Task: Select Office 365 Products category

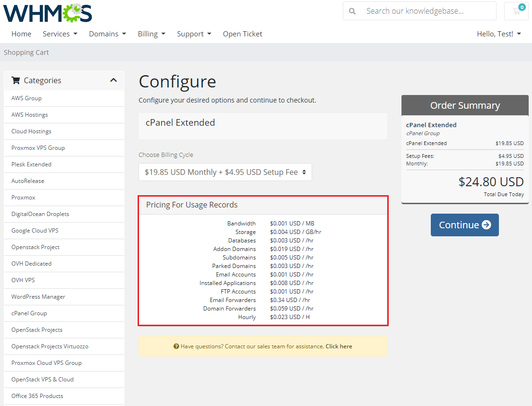Action: coord(64,396)
